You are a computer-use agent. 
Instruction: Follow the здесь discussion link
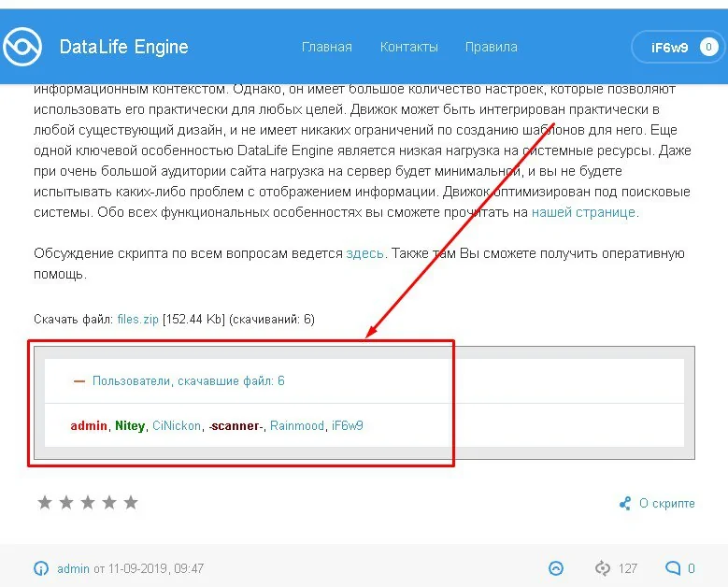pos(364,253)
